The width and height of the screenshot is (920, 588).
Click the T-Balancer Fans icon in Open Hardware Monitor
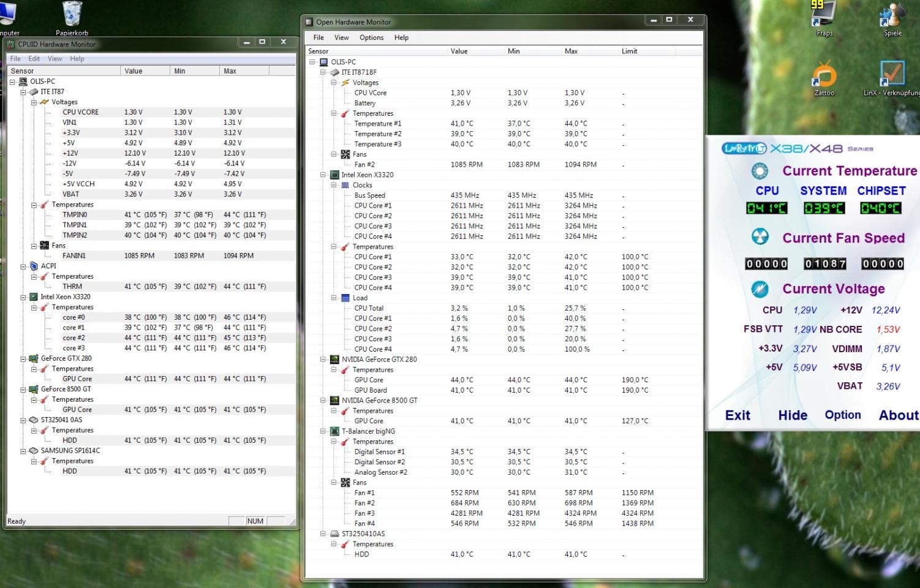[x=345, y=483]
